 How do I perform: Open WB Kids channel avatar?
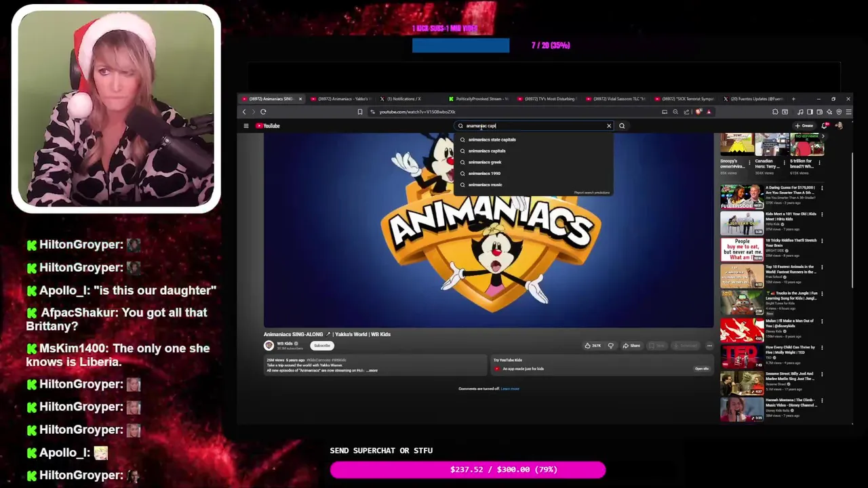[x=269, y=346]
